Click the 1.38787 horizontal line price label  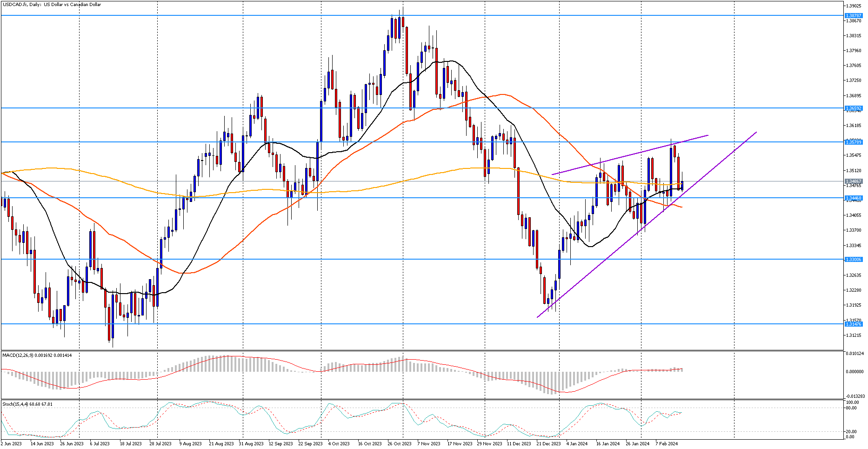coord(854,15)
